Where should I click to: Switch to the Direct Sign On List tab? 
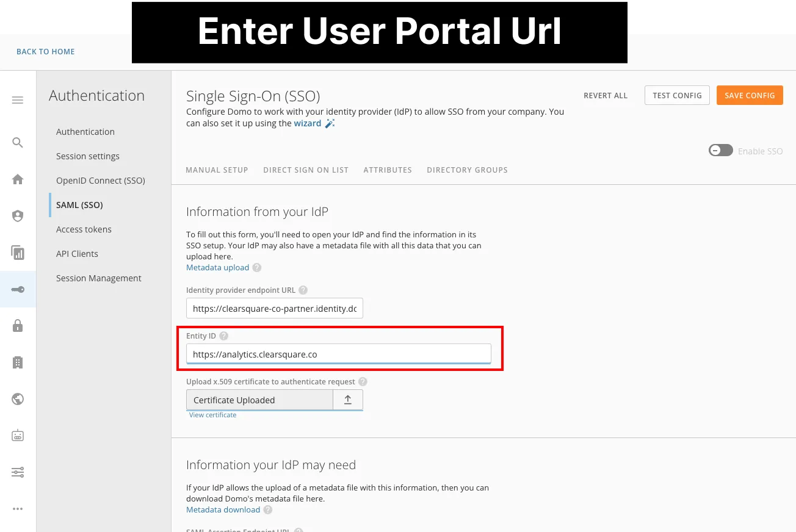pyautogui.click(x=306, y=170)
